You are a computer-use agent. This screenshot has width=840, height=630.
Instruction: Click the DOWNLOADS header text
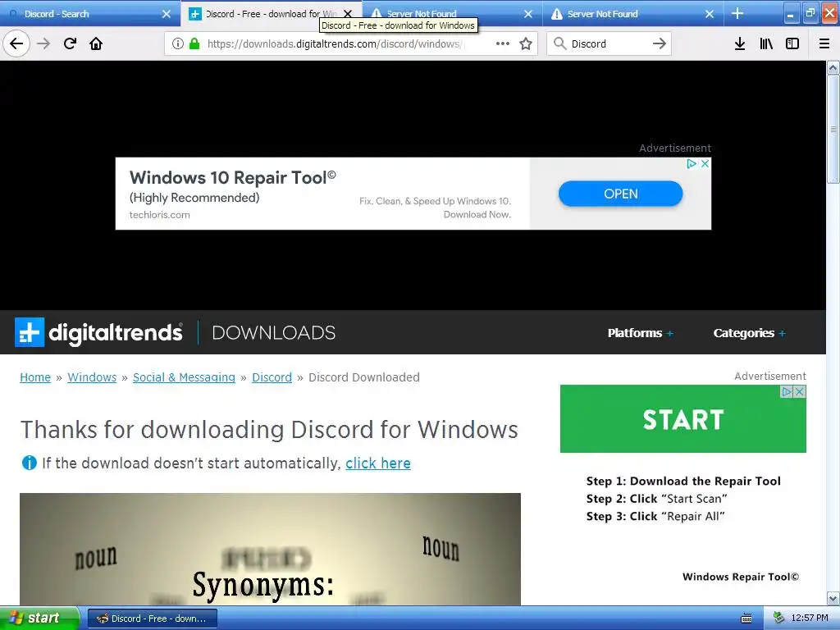click(x=274, y=333)
